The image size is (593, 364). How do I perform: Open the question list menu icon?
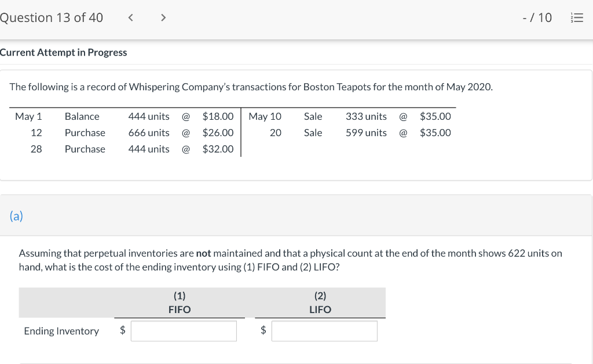point(577,18)
